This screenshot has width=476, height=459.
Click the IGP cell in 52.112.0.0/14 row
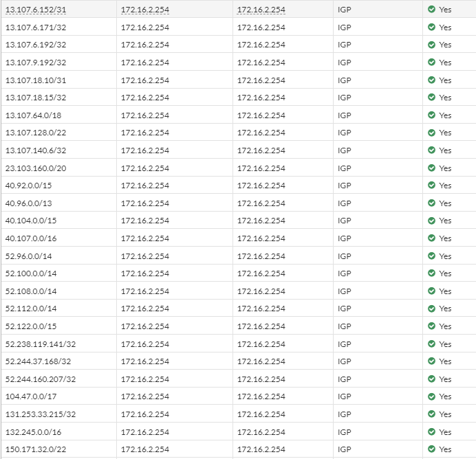coord(345,309)
